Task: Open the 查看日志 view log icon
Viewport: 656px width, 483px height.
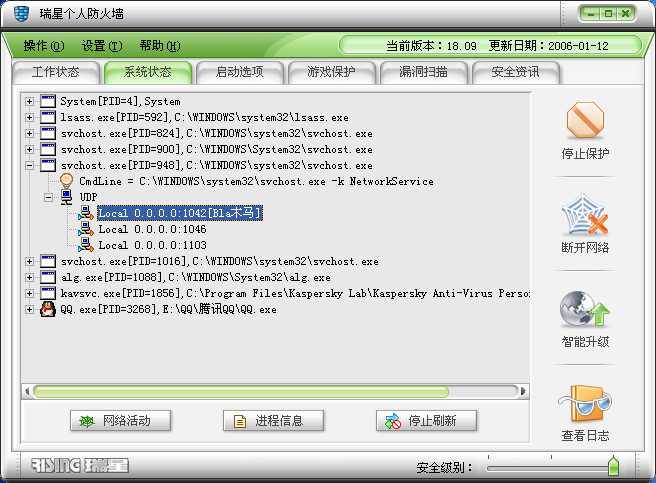Action: point(584,403)
